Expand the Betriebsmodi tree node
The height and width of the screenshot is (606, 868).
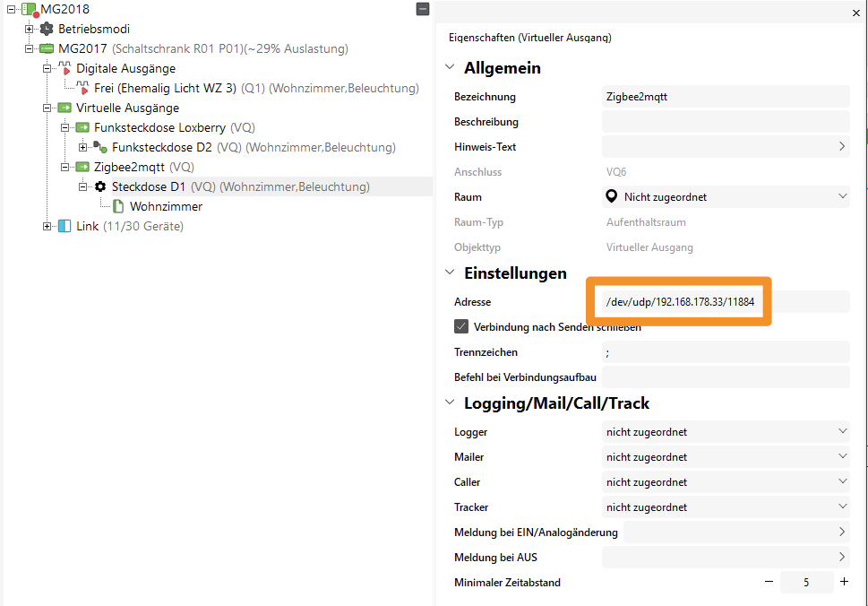tap(30, 29)
